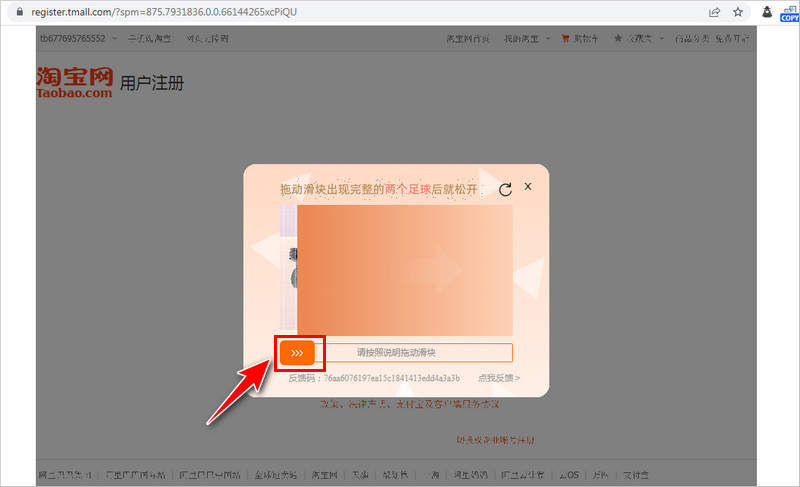Click the incognito profile icon
This screenshot has width=800, height=487.
point(767,12)
